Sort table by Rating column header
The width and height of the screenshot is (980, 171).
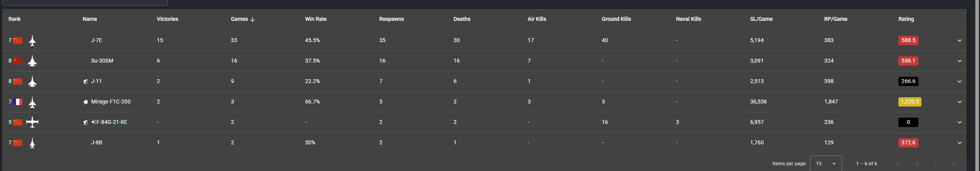(906, 19)
